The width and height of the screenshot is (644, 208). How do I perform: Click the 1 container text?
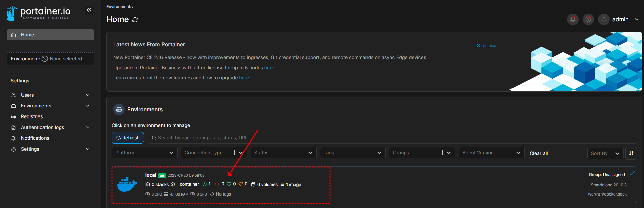pyautogui.click(x=188, y=184)
